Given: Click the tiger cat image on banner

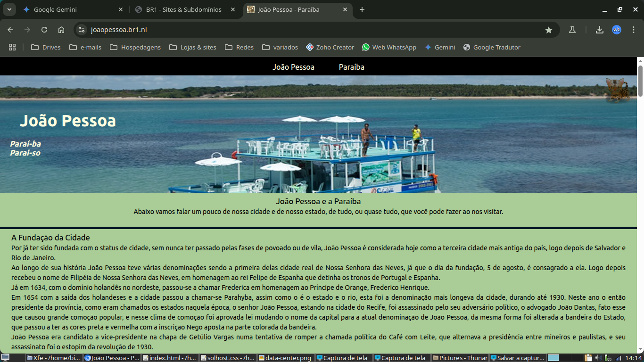Looking at the screenshot, I should (617, 90).
